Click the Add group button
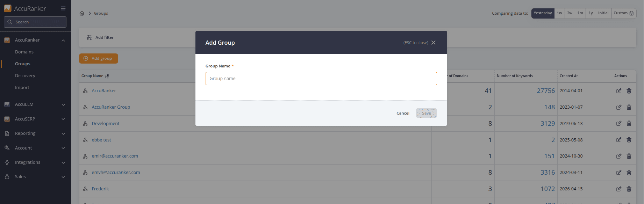 tap(99, 58)
